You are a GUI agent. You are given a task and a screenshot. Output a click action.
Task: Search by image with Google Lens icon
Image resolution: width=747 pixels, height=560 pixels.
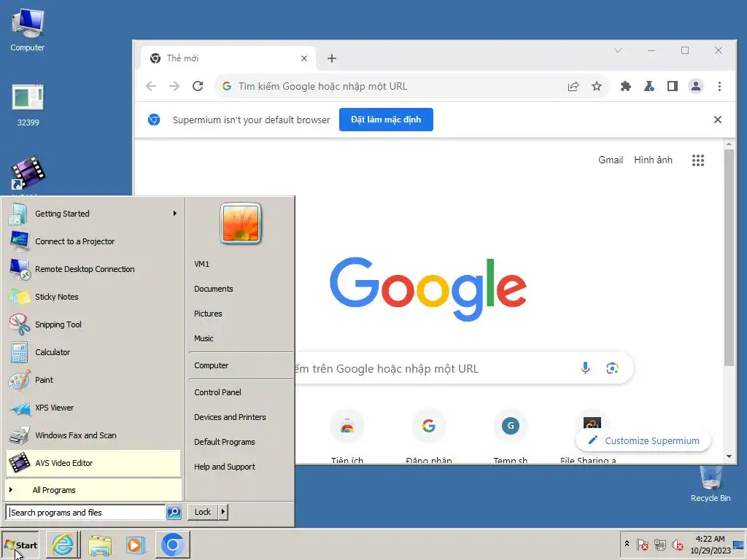(x=612, y=367)
